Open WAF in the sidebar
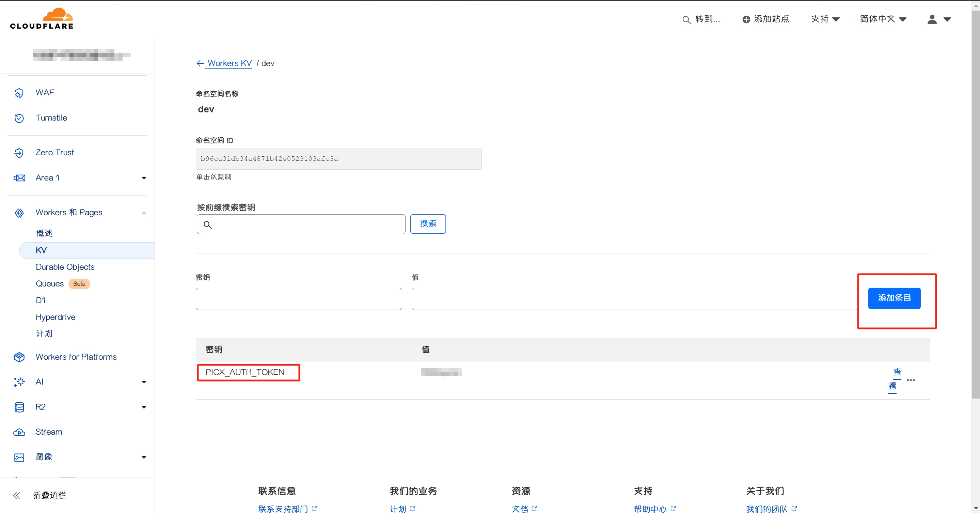This screenshot has width=980, height=513. (45, 93)
